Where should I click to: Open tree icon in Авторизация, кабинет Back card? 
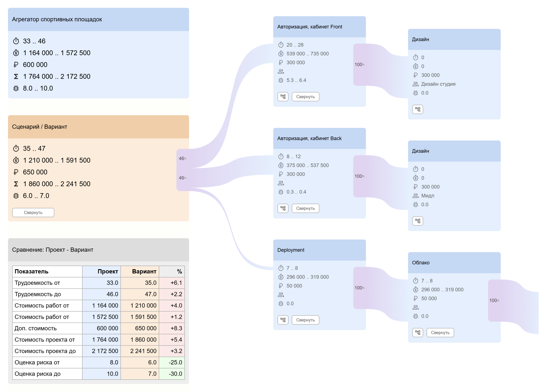(283, 208)
